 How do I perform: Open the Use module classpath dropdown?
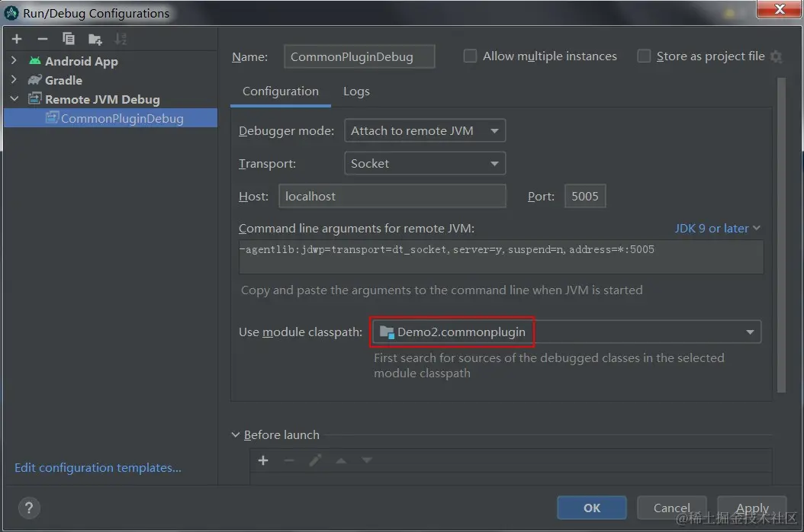click(x=567, y=332)
